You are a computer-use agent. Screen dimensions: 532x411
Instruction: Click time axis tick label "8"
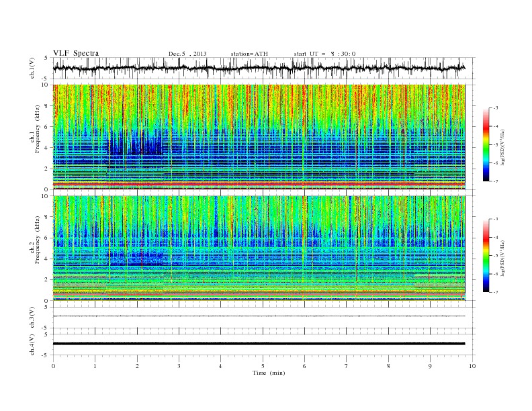388,366
